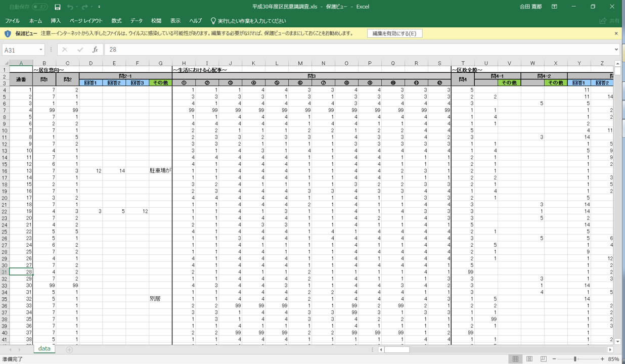The image size is (625, 364).
Task: Click the 問4-2 header cell
Action: 544,76
